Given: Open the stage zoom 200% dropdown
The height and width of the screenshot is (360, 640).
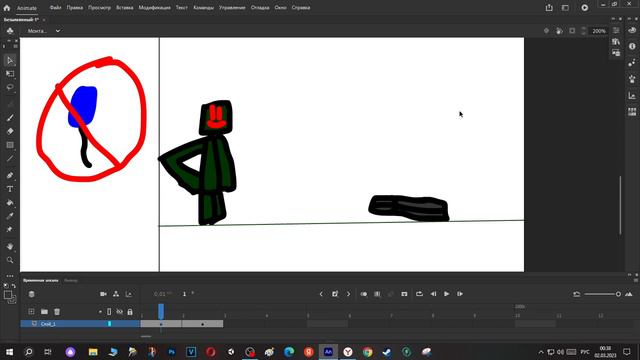Looking at the screenshot, I should pyautogui.click(x=599, y=31).
